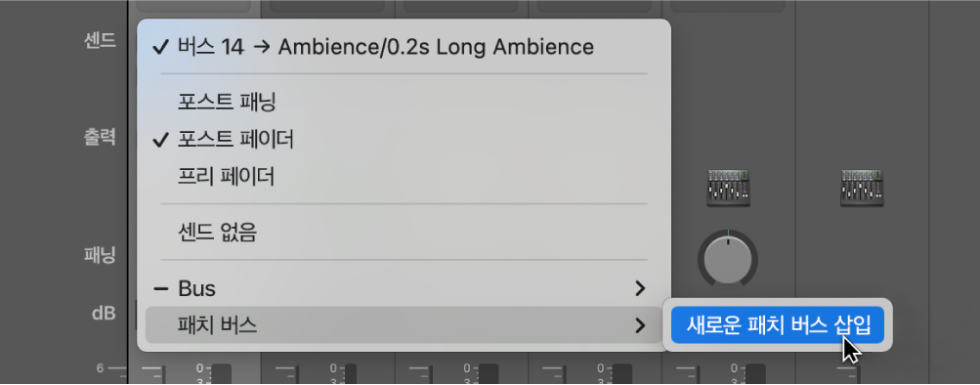Click the empty slot at top of pan knob strip
The height and width of the screenshot is (385, 980).
[728, 6]
